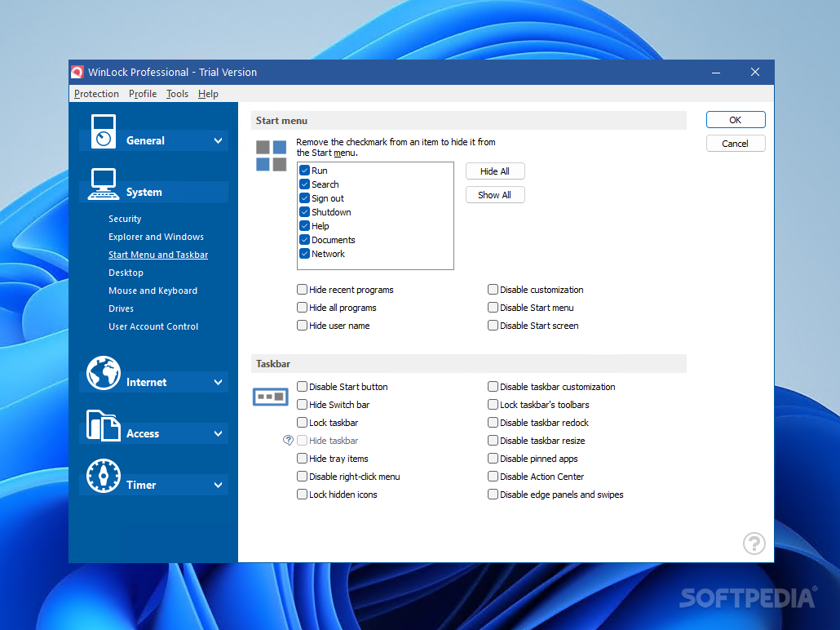Expand the Access section chevron
The height and width of the screenshot is (630, 840).
pyautogui.click(x=218, y=434)
